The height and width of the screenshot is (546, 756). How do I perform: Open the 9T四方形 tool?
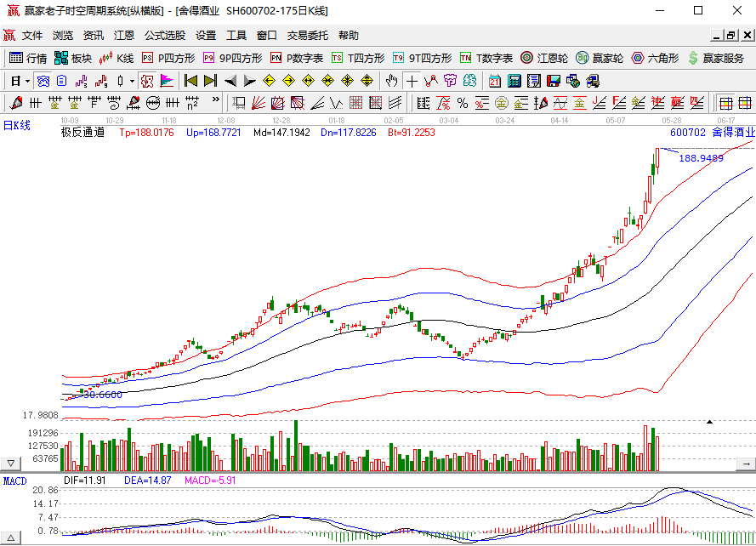pos(422,59)
